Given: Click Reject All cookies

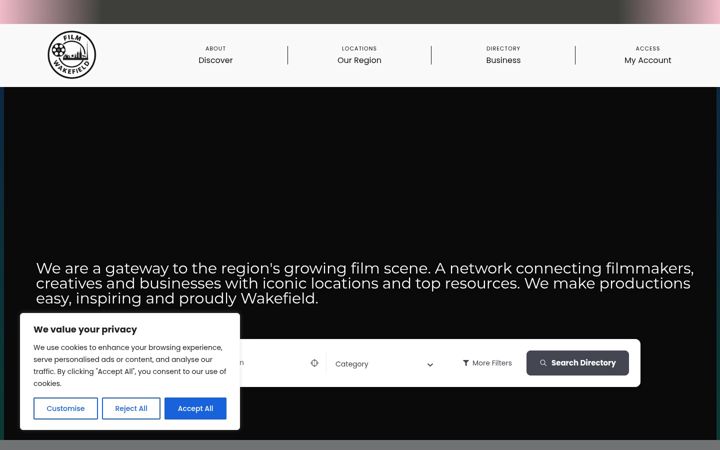Looking at the screenshot, I should tap(131, 408).
